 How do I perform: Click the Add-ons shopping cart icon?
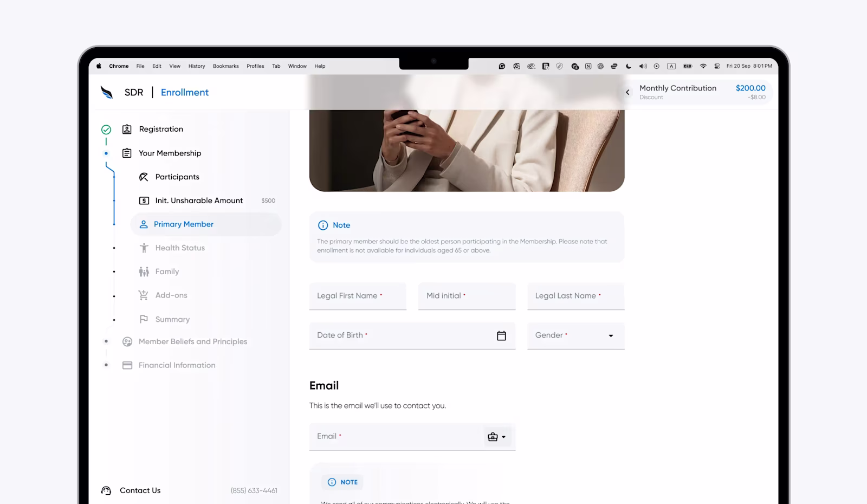coord(144,295)
